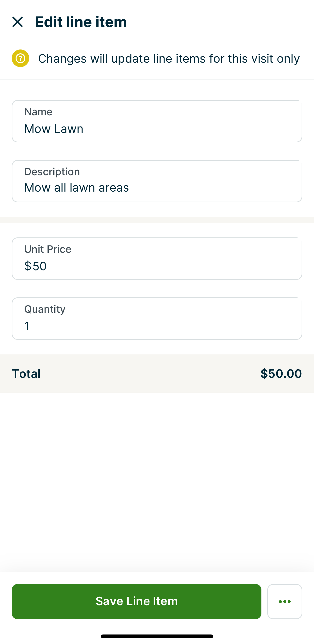Tap the $50.00 total amount
The width and height of the screenshot is (314, 644).
(x=281, y=373)
